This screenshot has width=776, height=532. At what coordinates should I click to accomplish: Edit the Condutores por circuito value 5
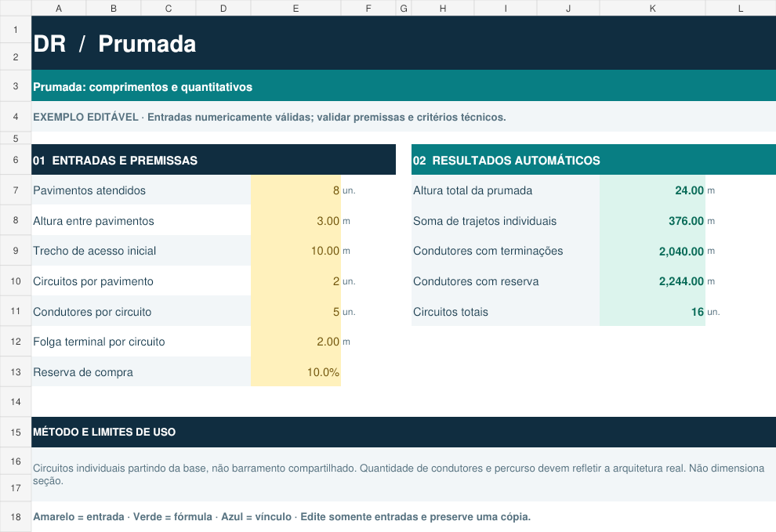click(296, 311)
